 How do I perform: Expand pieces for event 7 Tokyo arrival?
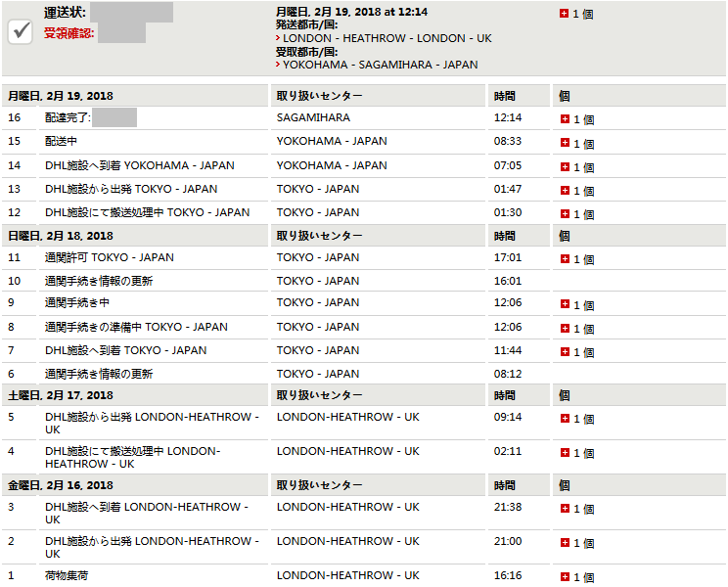click(x=565, y=352)
